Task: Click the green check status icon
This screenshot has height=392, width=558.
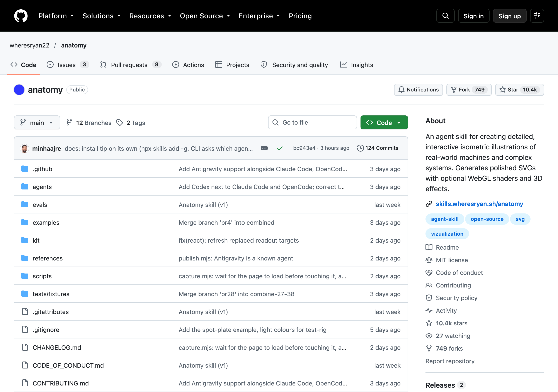Action: click(x=280, y=148)
